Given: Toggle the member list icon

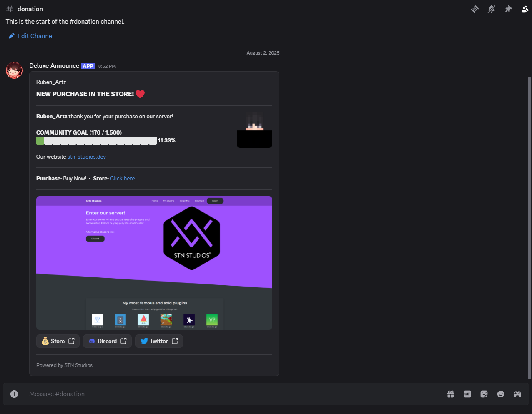Looking at the screenshot, I should click(x=525, y=9).
